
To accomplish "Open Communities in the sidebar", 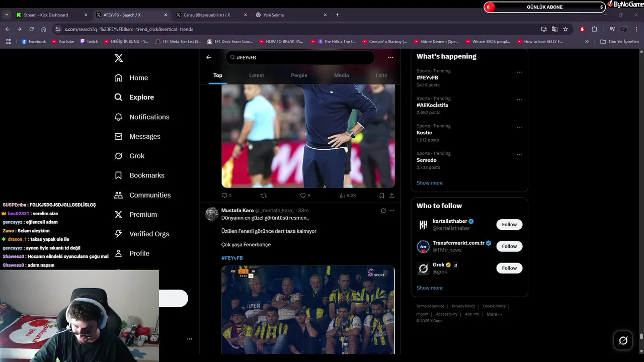I will pos(142,195).
